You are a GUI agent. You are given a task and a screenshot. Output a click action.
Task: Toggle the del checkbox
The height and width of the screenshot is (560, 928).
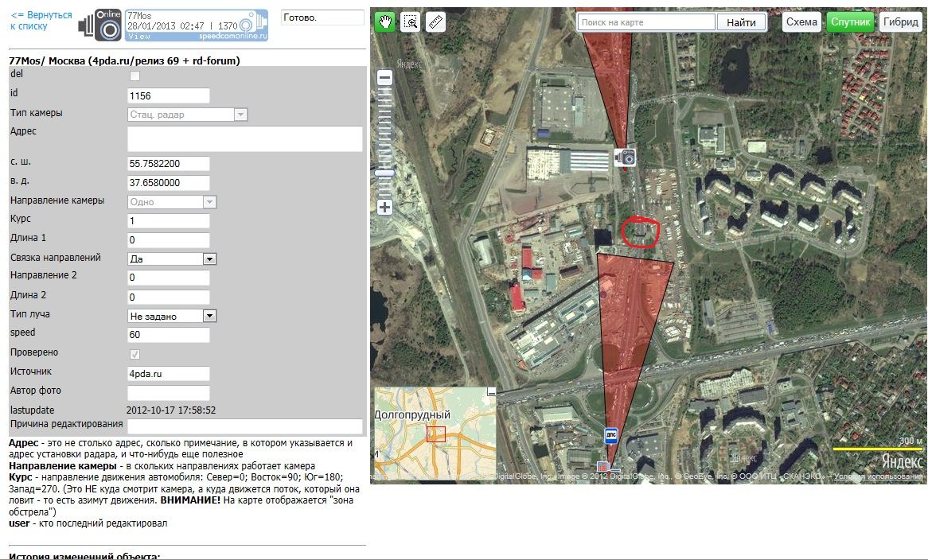pyautogui.click(x=135, y=76)
